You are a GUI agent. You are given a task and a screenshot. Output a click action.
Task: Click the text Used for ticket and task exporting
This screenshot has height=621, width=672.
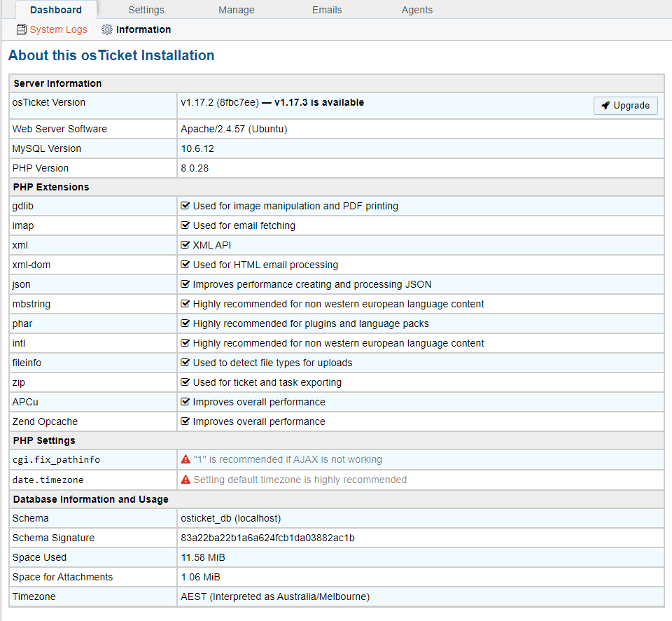point(267,382)
